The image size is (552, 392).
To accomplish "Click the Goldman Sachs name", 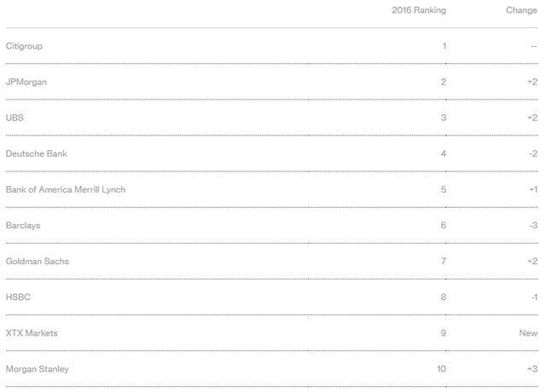I will pyautogui.click(x=38, y=261).
